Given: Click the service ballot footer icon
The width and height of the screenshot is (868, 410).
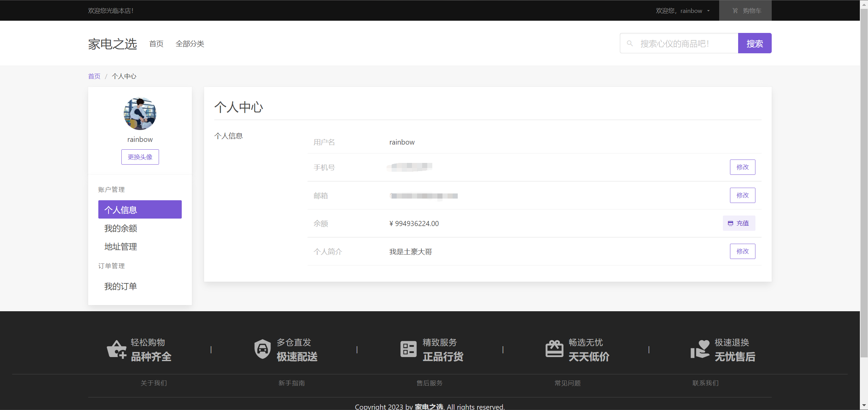Looking at the screenshot, I should [x=408, y=349].
